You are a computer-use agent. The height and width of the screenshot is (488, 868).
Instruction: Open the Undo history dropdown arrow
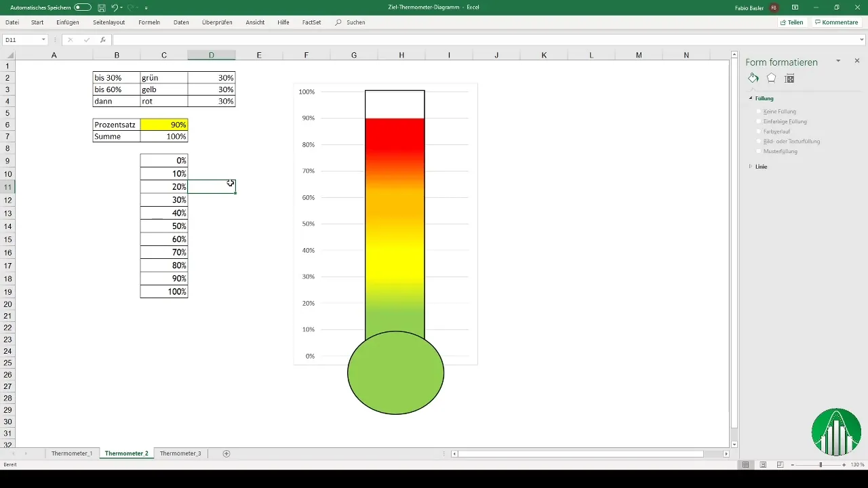[x=121, y=7]
